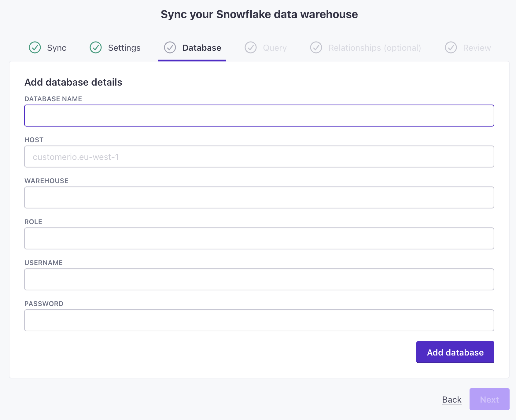This screenshot has height=420, width=516.
Task: Open the Relationships (optional) step tab
Action: click(366, 48)
